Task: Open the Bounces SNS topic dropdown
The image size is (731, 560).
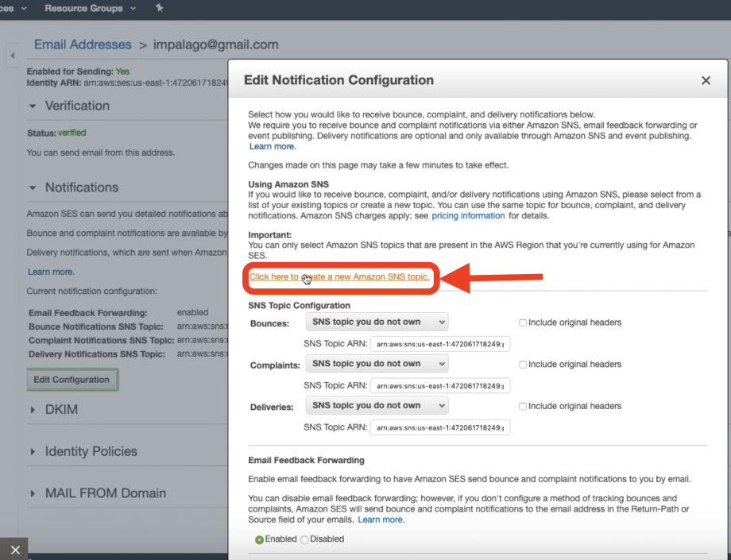Action: 377,322
